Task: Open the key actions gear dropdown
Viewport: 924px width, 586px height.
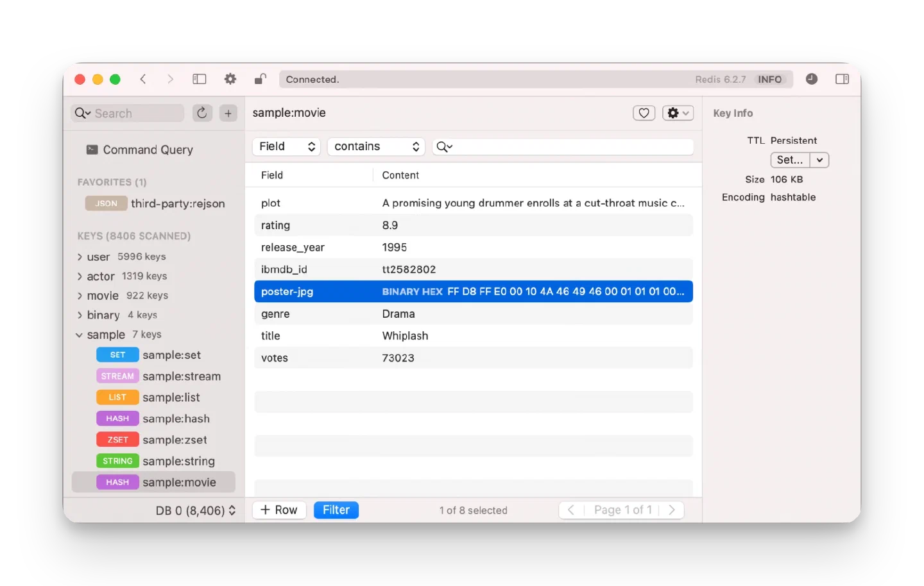Action: tap(678, 113)
